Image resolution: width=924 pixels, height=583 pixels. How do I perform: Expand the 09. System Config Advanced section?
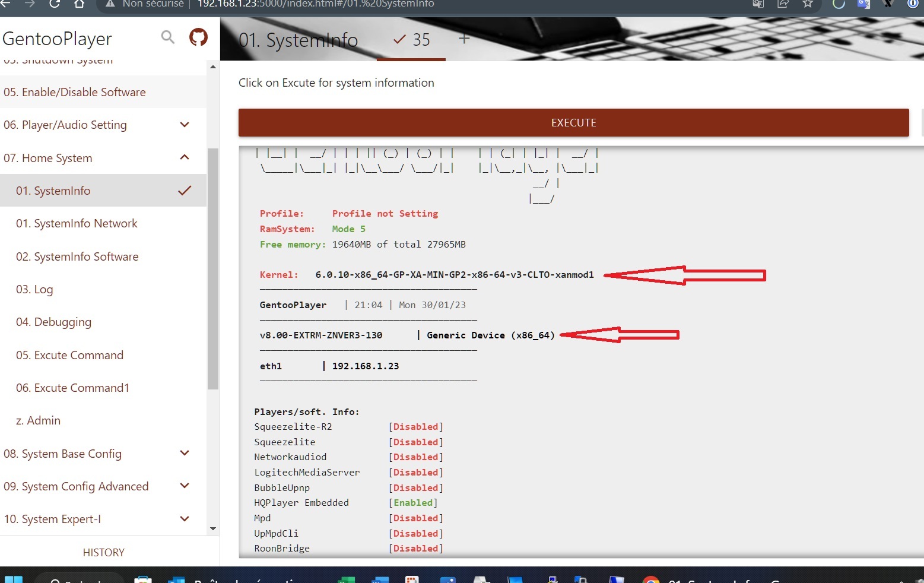pyautogui.click(x=185, y=486)
